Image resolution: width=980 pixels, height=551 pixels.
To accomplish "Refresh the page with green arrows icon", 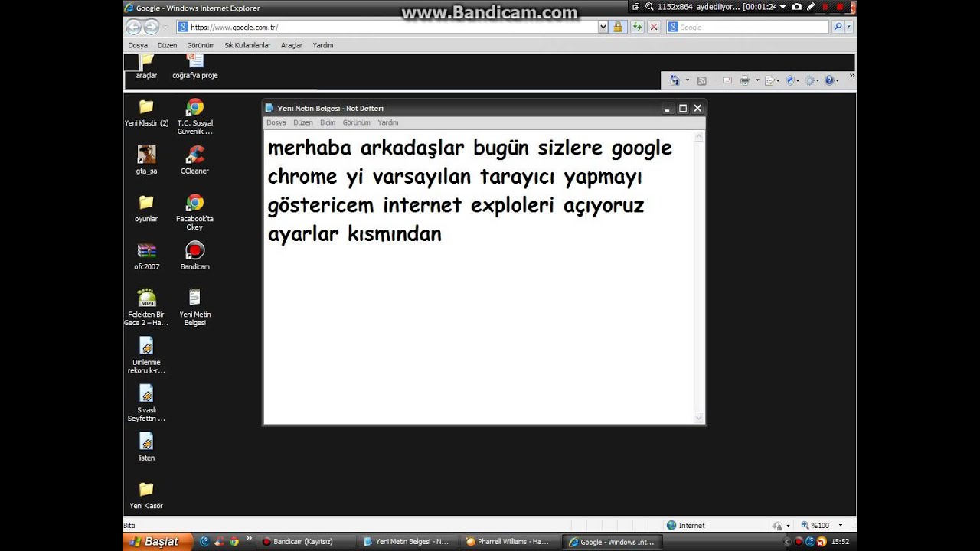I will coord(637,27).
